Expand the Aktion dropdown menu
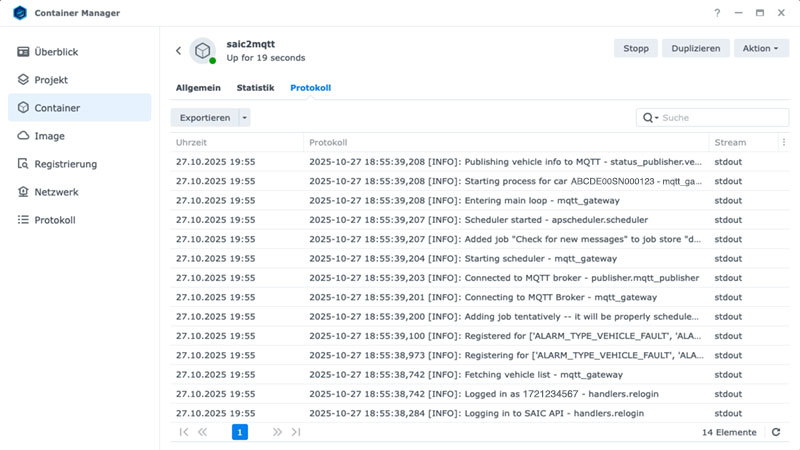Screen dimensions: 800x450 click(x=760, y=48)
